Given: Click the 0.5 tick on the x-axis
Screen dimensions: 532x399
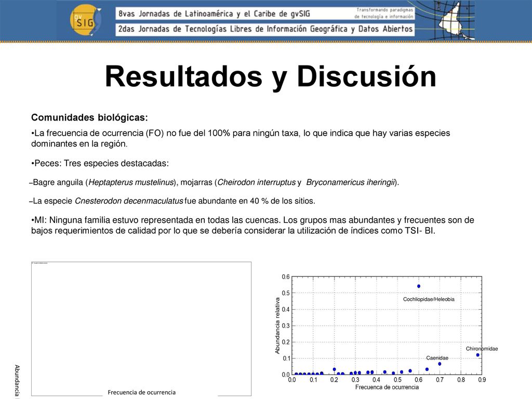Looking at the screenshot, I should (397, 380).
